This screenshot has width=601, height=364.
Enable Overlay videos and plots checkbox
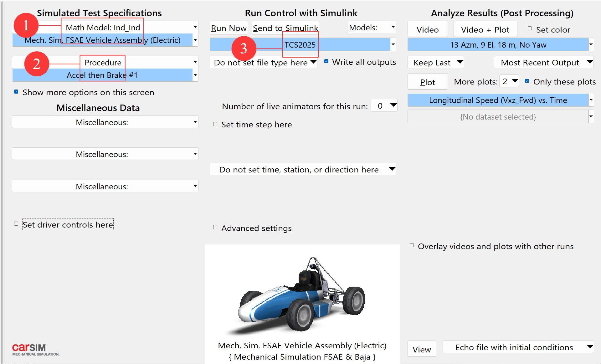click(412, 246)
